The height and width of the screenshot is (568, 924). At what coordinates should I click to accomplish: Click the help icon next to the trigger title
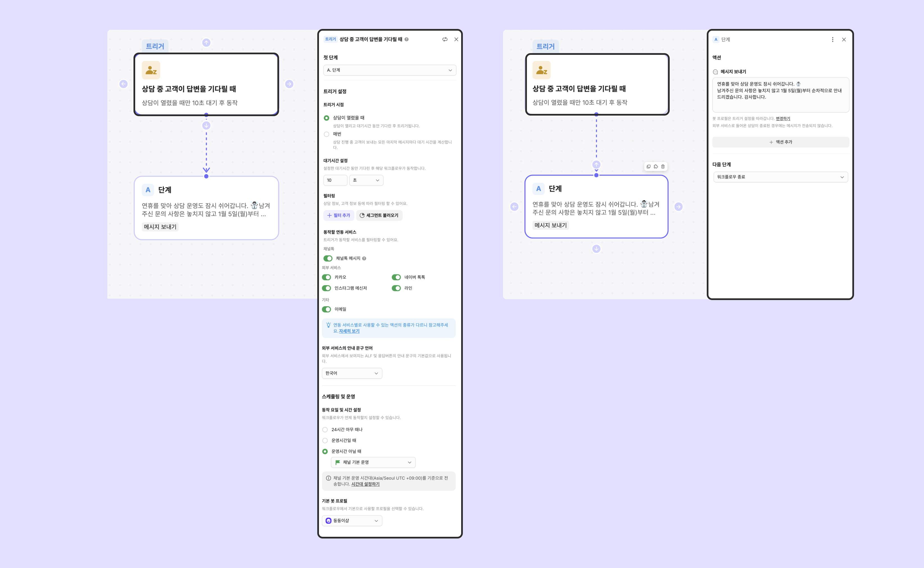tap(407, 39)
